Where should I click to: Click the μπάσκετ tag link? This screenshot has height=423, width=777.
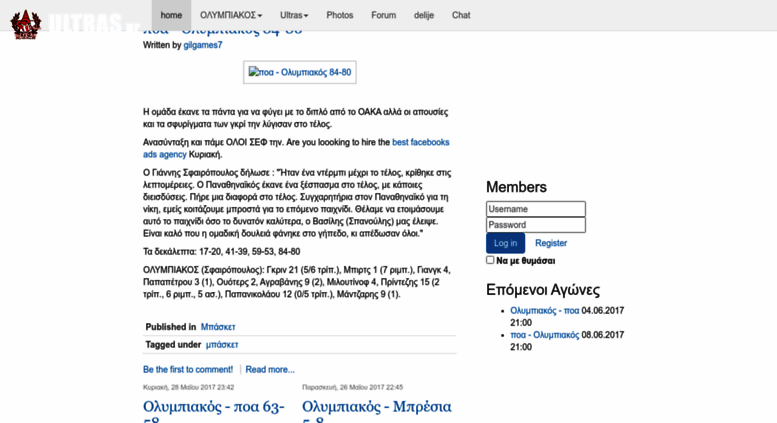(x=222, y=345)
